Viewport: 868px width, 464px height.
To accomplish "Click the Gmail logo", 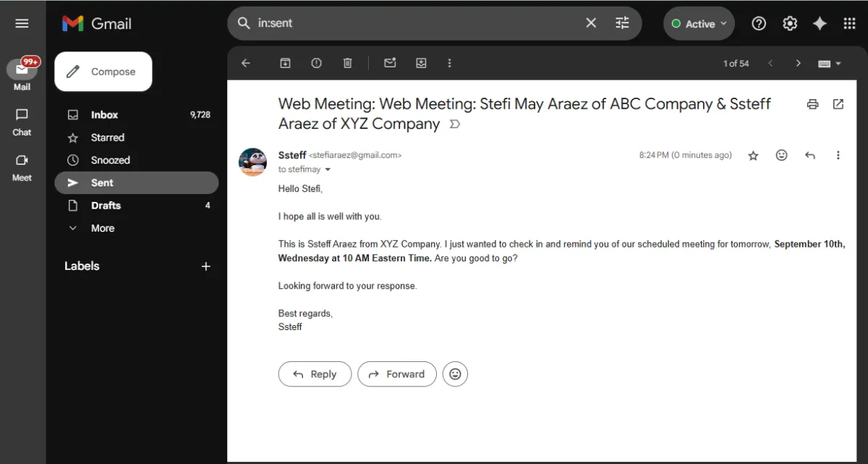I will 97,23.
